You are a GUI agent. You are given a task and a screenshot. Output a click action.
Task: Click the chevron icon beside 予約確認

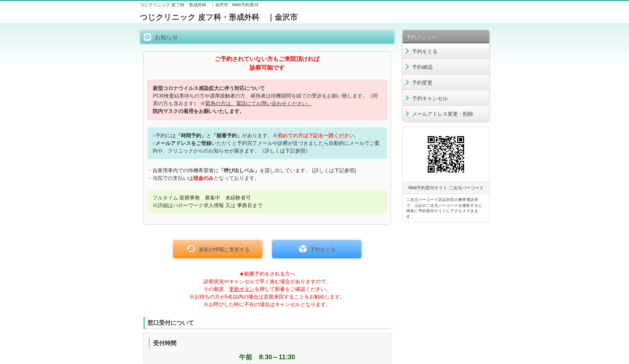click(407, 67)
